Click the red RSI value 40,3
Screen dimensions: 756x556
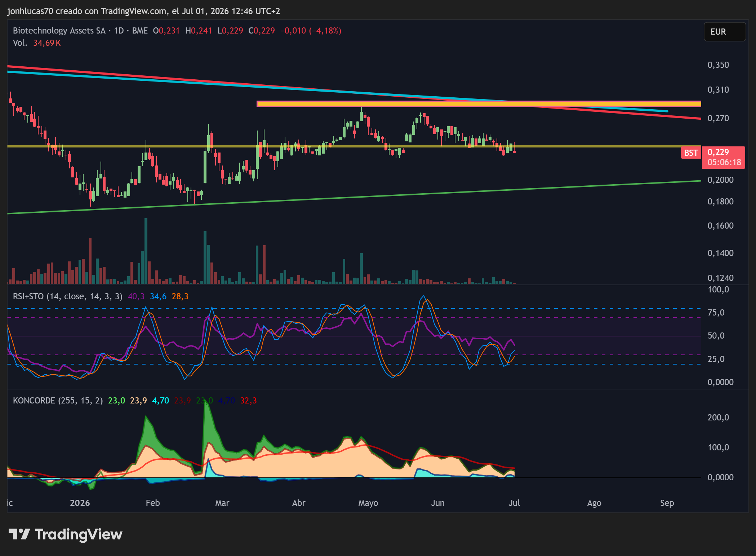click(136, 296)
